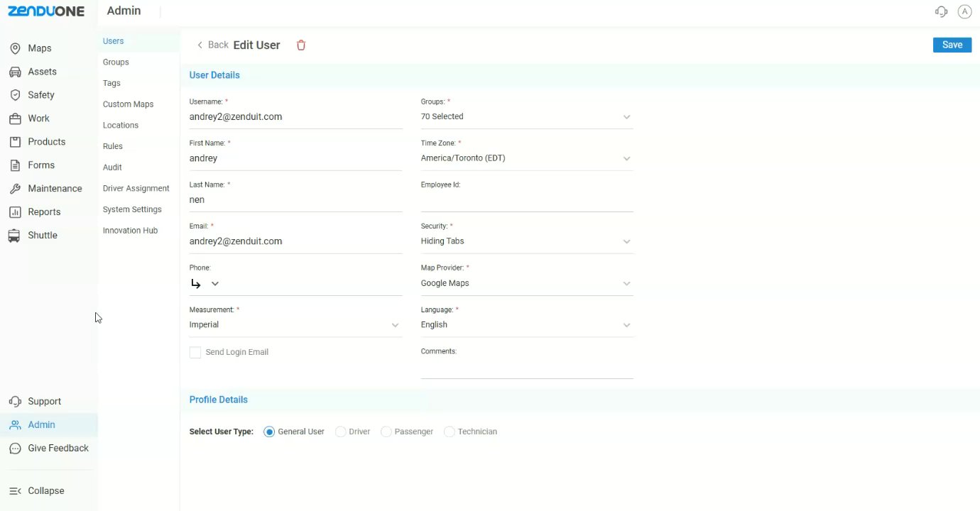The image size is (980, 511).
Task: Select the Driver user type
Action: [341, 432]
